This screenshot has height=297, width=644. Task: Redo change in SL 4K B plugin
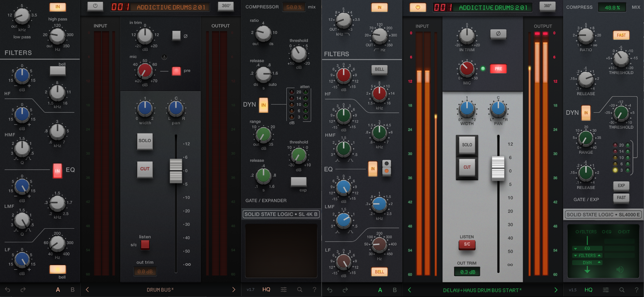[23, 289]
